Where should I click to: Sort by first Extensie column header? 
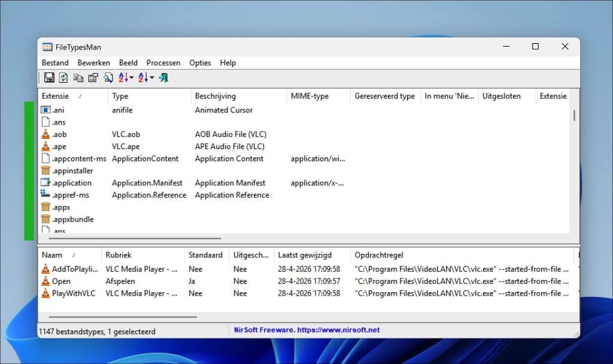72,96
